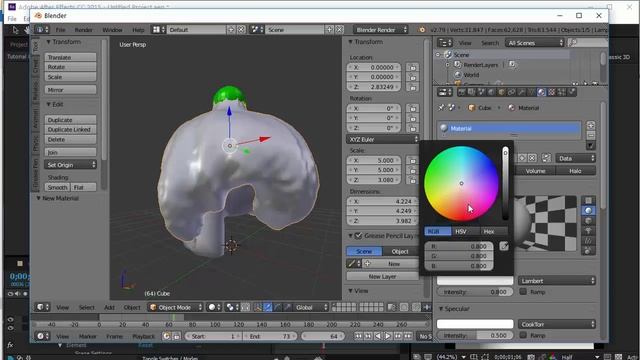Set shading to Smooth
The image size is (640, 360).
(x=57, y=187)
